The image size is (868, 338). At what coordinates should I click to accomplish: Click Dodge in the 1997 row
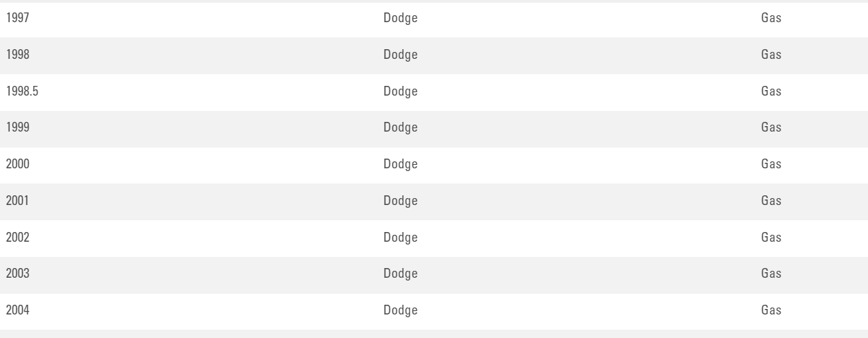(x=401, y=19)
